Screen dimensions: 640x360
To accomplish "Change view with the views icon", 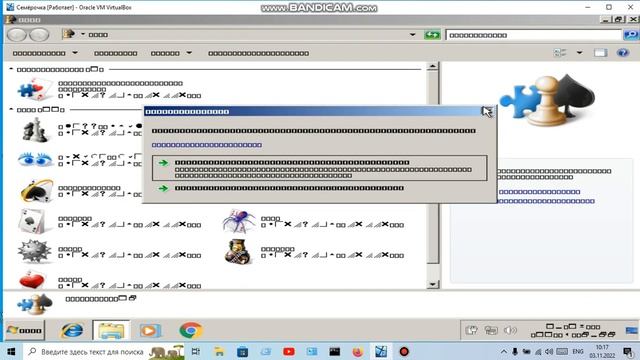I will (560, 53).
